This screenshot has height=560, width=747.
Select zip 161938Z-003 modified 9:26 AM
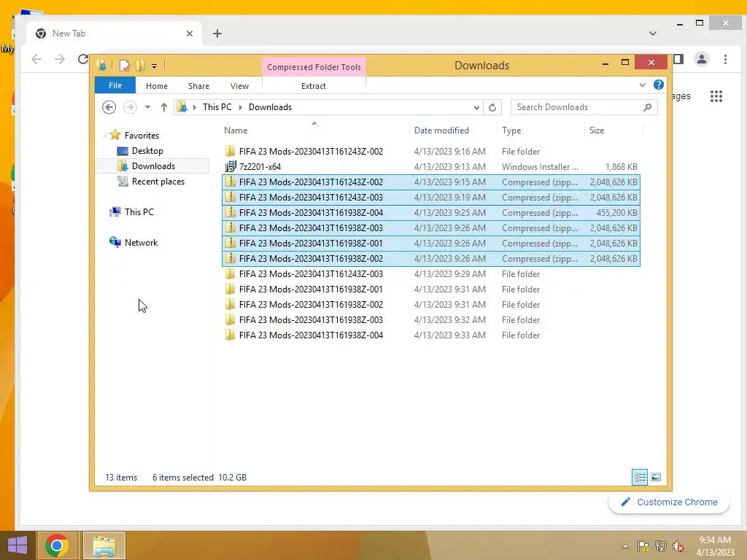pos(430,227)
